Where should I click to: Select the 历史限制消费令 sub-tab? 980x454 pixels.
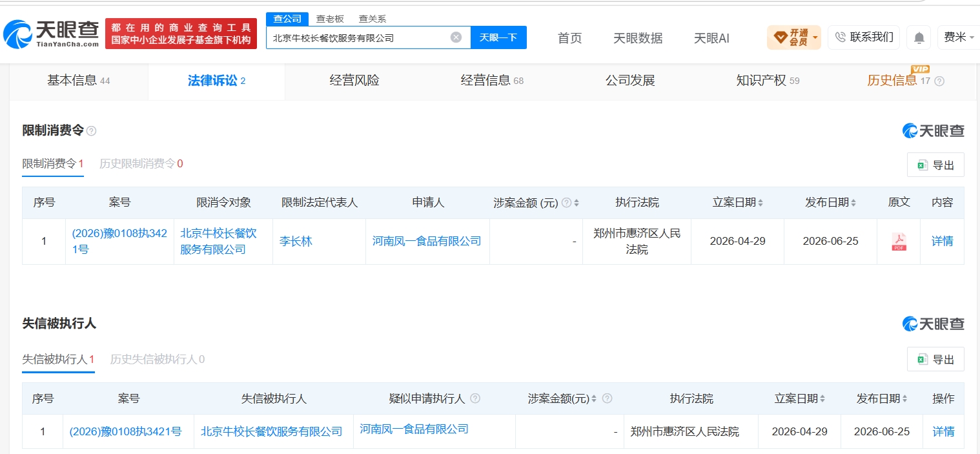141,163
